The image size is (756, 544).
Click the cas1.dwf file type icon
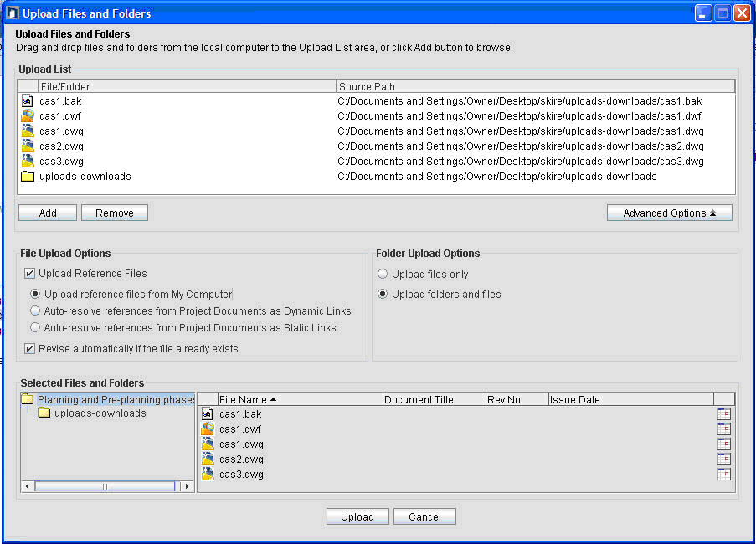[x=27, y=115]
